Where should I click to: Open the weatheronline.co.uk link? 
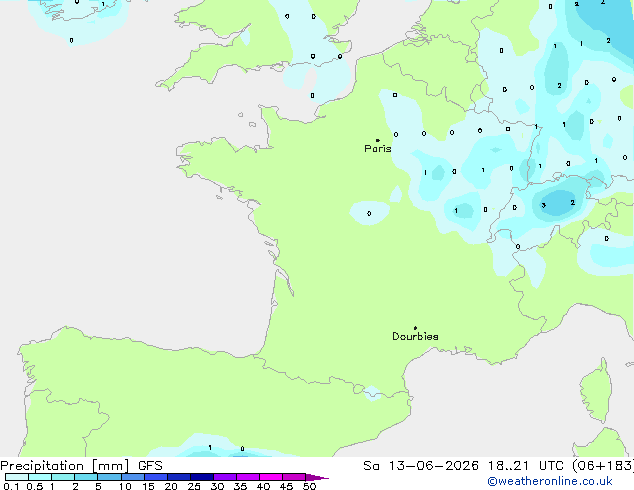pos(550,481)
